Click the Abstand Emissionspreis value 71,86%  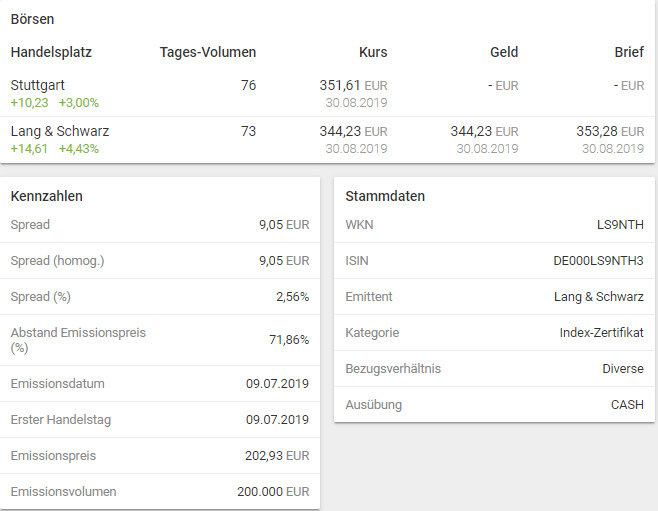point(289,340)
